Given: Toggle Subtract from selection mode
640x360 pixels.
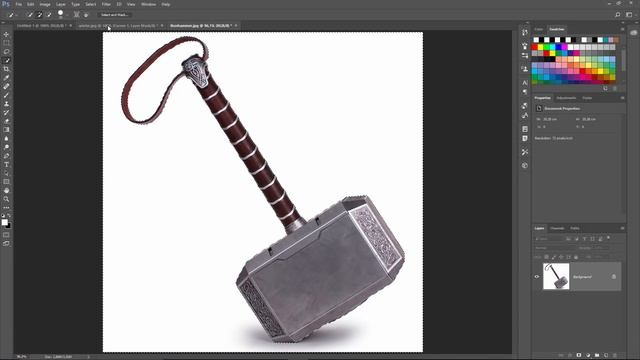Looking at the screenshot, I should click(x=49, y=15).
